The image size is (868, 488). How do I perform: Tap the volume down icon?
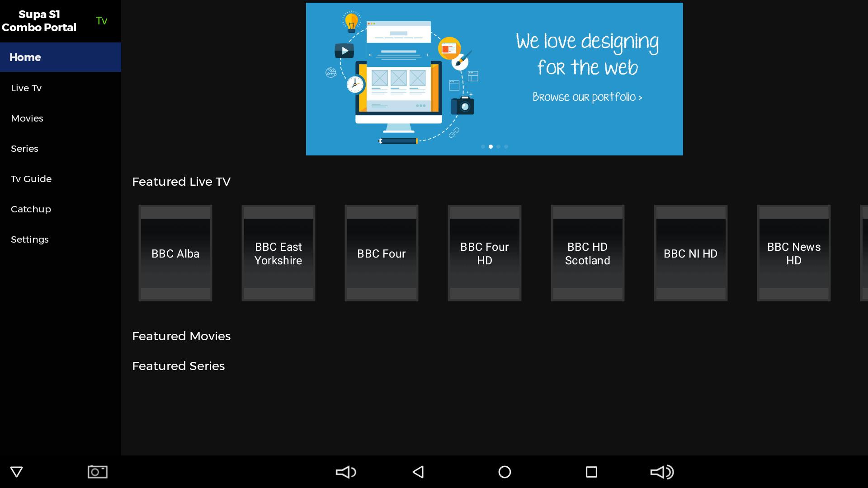click(346, 472)
